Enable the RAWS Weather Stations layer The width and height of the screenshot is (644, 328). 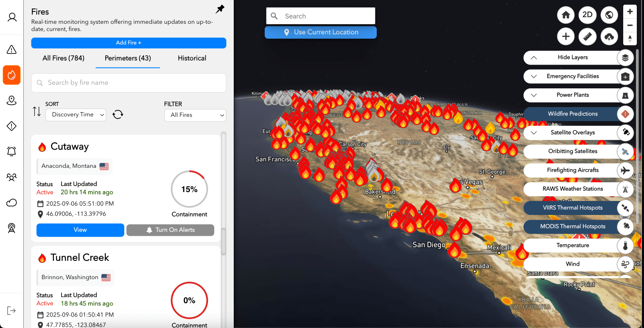(x=578, y=189)
